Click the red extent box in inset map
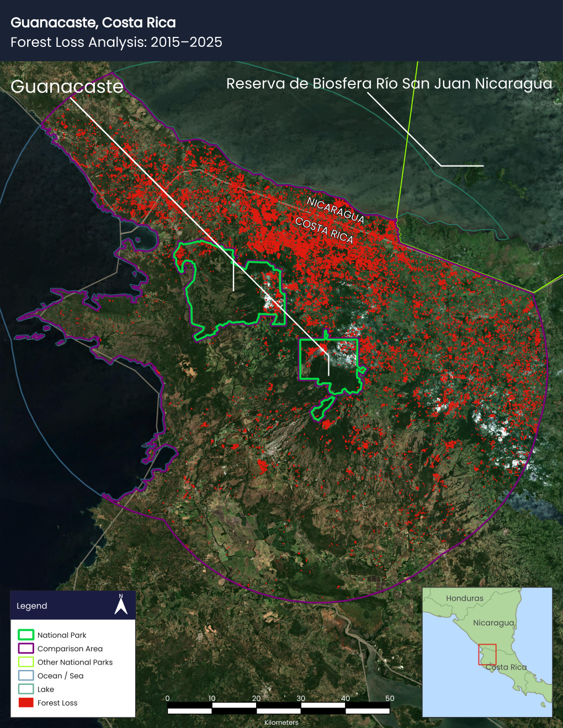Screen dimensions: 563x728 pyautogui.click(x=487, y=655)
